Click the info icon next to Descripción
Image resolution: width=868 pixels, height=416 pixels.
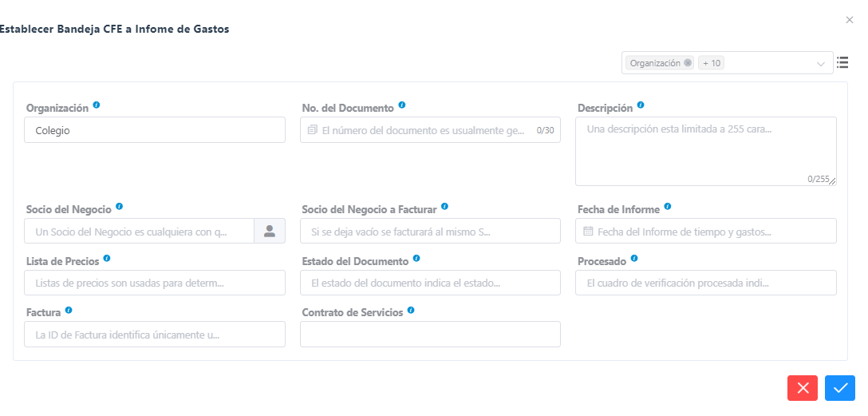click(x=641, y=105)
